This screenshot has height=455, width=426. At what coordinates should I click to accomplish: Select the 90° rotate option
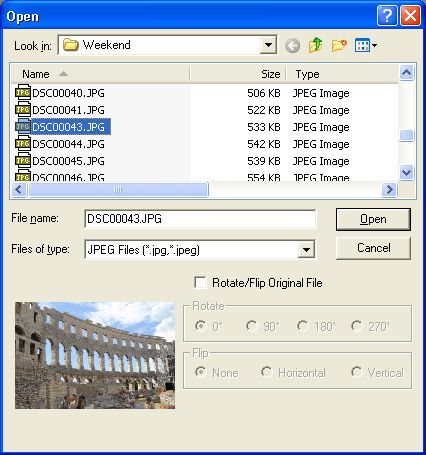tap(252, 326)
